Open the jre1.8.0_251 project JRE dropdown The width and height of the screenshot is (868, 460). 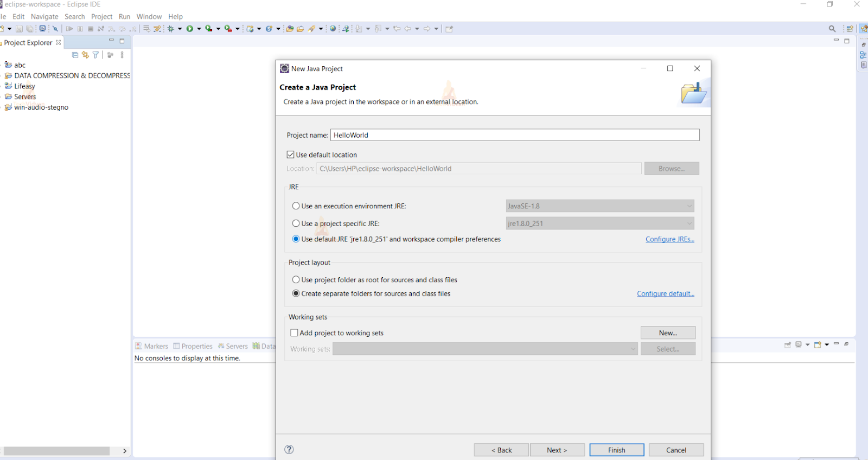pyautogui.click(x=600, y=223)
